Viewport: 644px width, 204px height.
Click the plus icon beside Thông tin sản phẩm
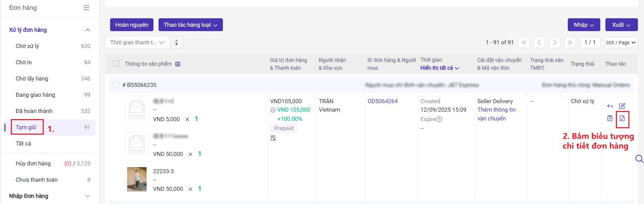point(178,64)
